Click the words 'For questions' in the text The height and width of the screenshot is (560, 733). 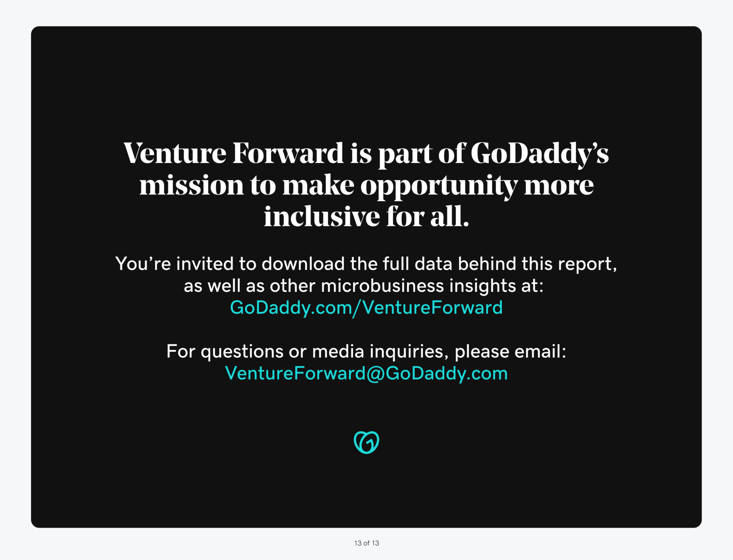pyautogui.click(x=225, y=352)
